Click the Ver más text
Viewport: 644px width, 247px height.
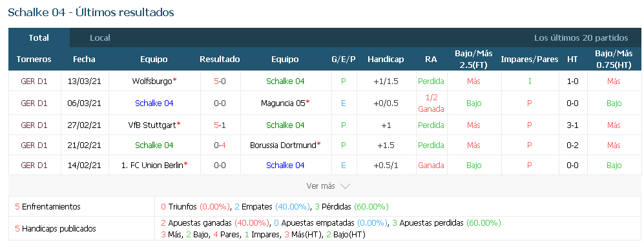tap(321, 186)
